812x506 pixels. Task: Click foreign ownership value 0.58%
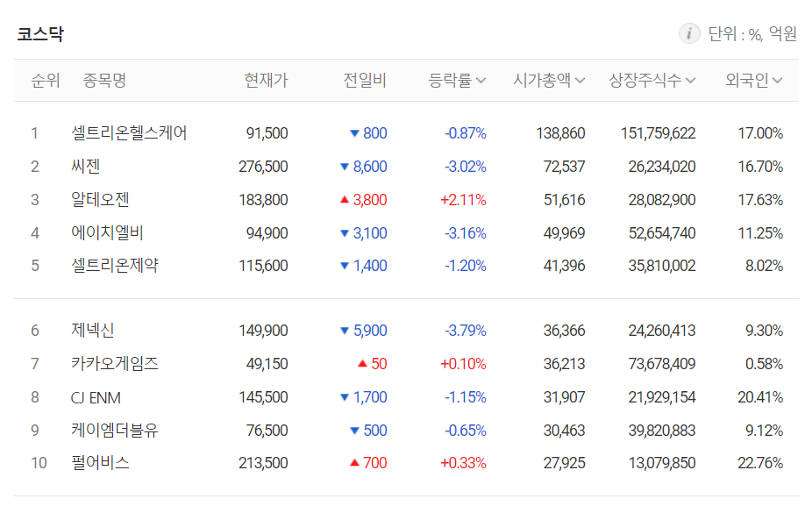[764, 364]
